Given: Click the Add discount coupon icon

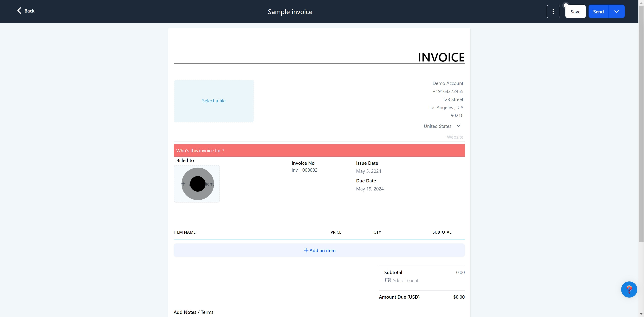Looking at the screenshot, I should 388,280.
